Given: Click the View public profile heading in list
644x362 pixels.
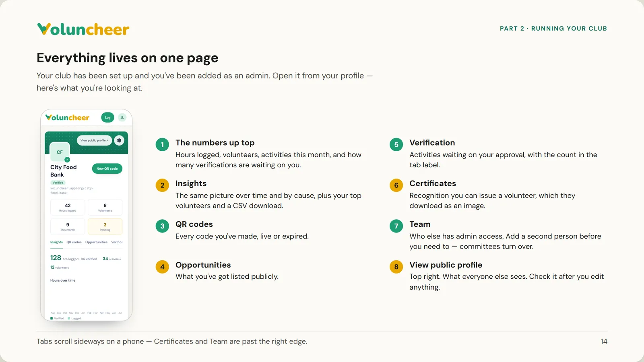Looking at the screenshot, I should pyautogui.click(x=446, y=265).
